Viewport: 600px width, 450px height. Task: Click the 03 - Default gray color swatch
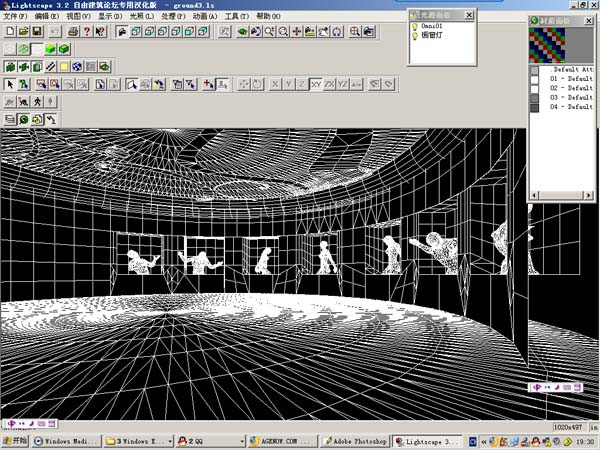534,98
